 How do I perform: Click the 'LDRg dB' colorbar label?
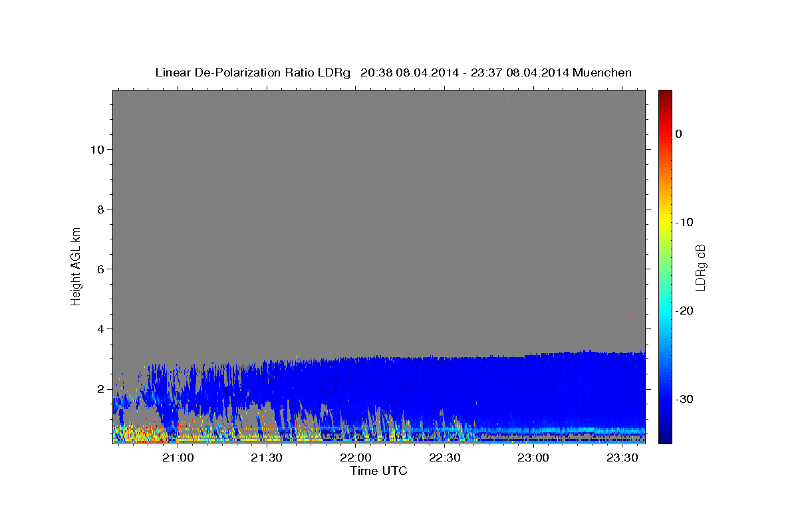pyautogui.click(x=700, y=267)
